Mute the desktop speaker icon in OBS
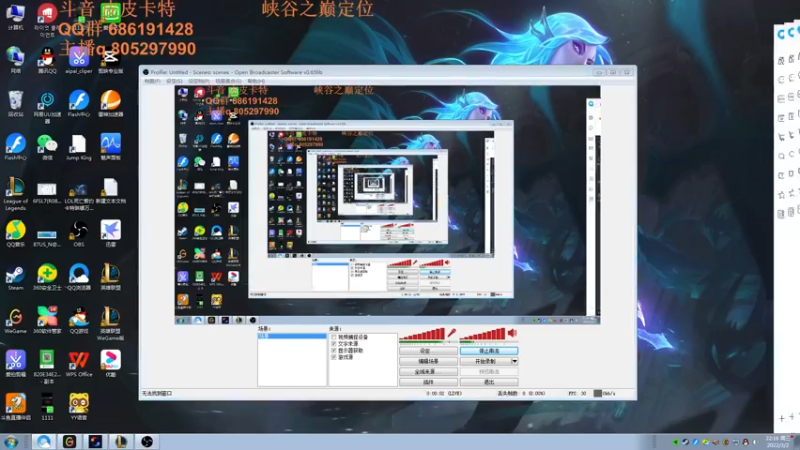 [x=512, y=334]
